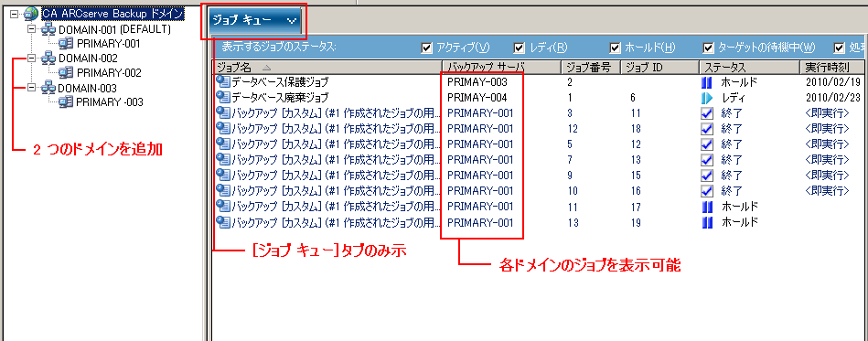Click the PRIMAY-003 backup server cell
868x341 pixels.
pyautogui.click(x=477, y=82)
